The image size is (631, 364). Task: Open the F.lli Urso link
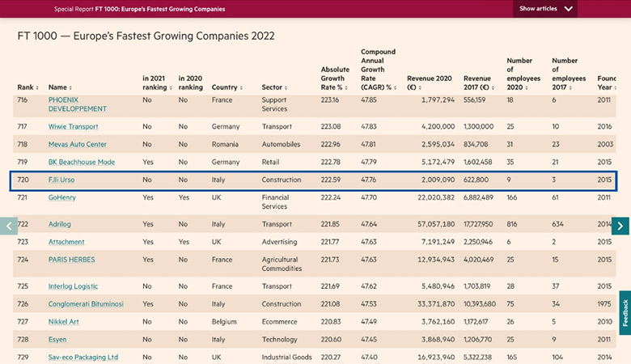61,180
